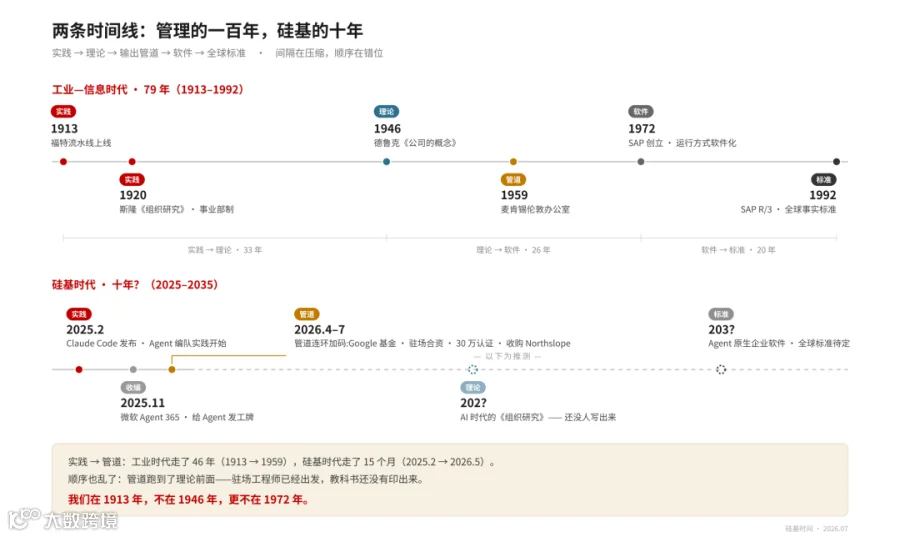The image size is (900, 537).
Task: Click the text 微软 Agent 365 · 给 Agent 发工牌
Action: 187,417
